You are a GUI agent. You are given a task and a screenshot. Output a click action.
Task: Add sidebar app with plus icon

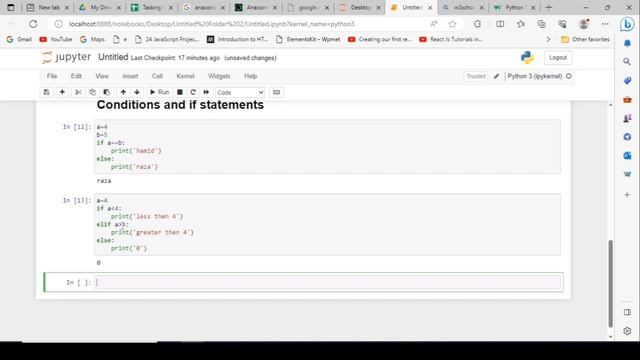click(627, 195)
